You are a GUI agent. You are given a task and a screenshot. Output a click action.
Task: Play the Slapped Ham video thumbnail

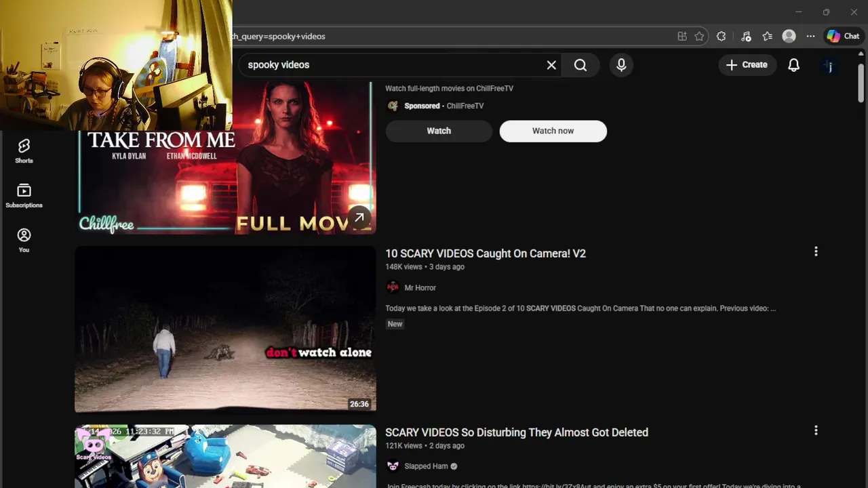click(x=225, y=456)
